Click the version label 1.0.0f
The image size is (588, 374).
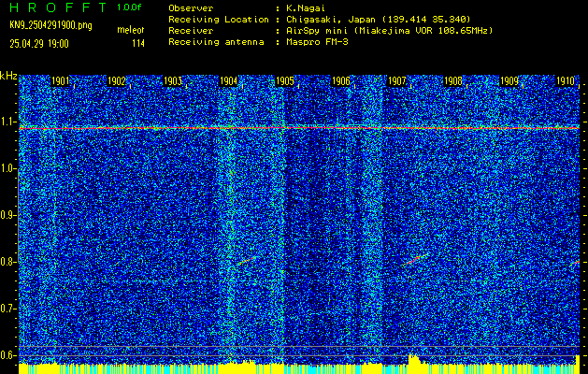click(129, 7)
